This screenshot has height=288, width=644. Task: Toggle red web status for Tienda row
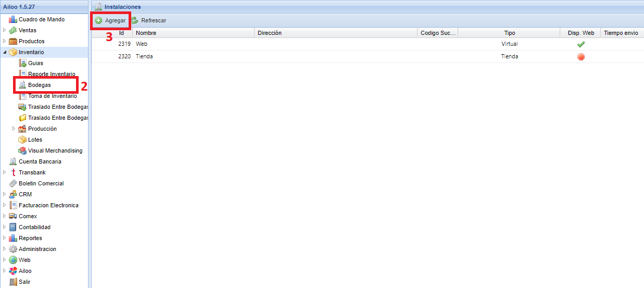(x=581, y=57)
